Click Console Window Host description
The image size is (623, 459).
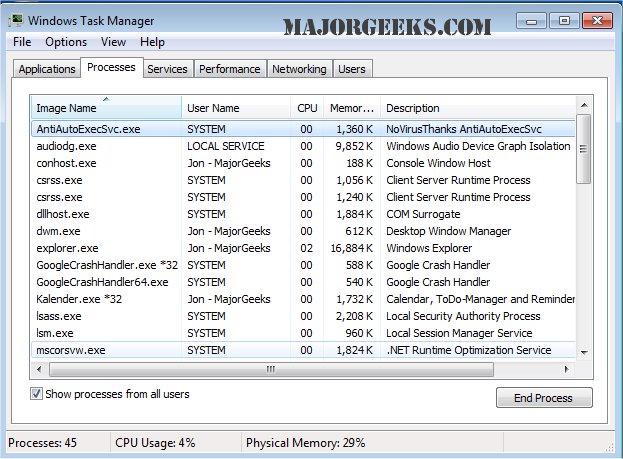pyautogui.click(x=438, y=163)
